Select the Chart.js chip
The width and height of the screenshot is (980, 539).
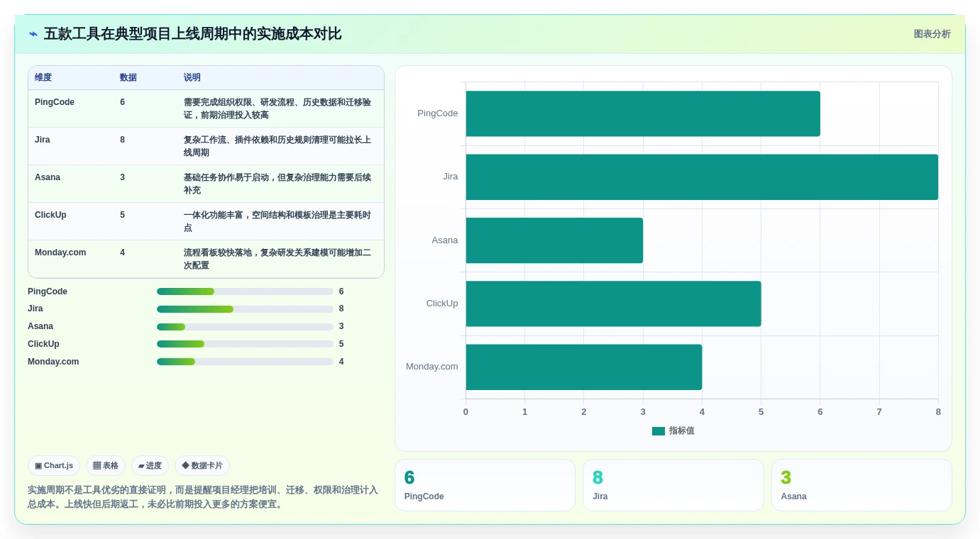(54, 466)
